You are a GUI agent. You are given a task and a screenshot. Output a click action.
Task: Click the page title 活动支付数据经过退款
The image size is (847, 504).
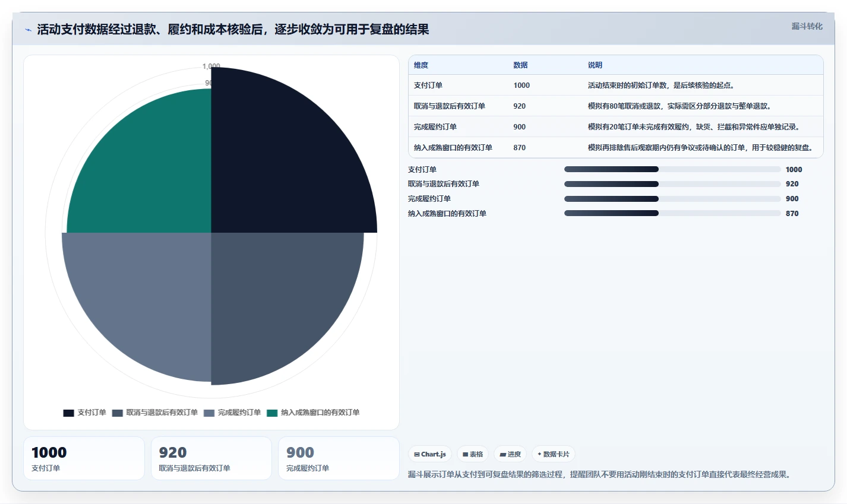click(233, 30)
